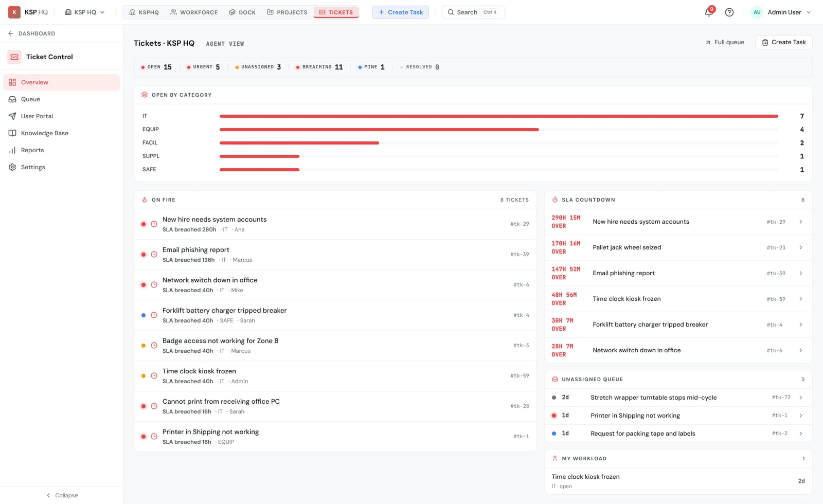This screenshot has width=823, height=504.
Task: Open chevron for Time clock kiosk frozen countdown
Action: pos(801,299)
